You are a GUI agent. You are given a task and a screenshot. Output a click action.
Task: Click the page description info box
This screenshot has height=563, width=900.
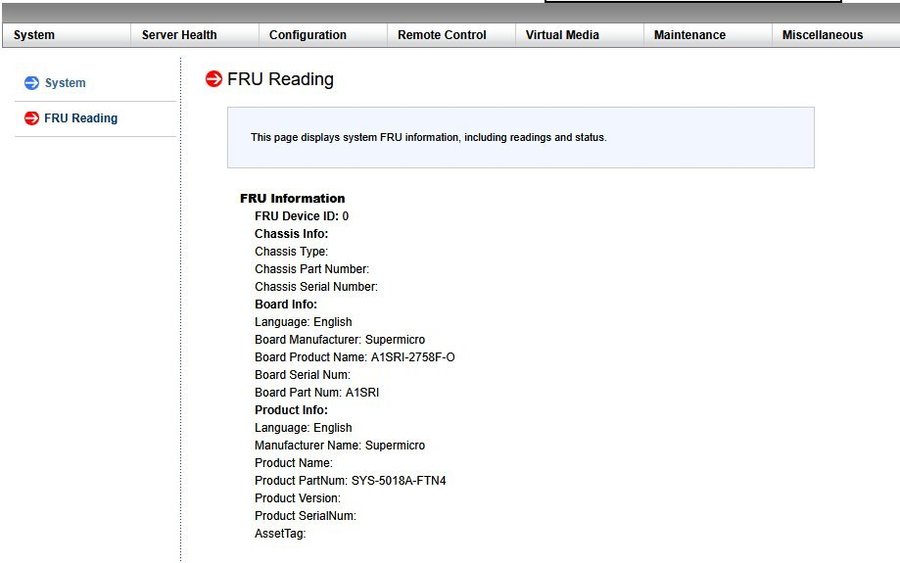(x=521, y=137)
